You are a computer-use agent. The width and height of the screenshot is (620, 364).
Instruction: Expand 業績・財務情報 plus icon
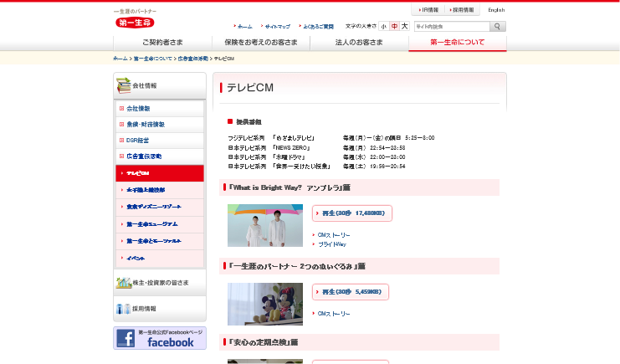coord(122,124)
